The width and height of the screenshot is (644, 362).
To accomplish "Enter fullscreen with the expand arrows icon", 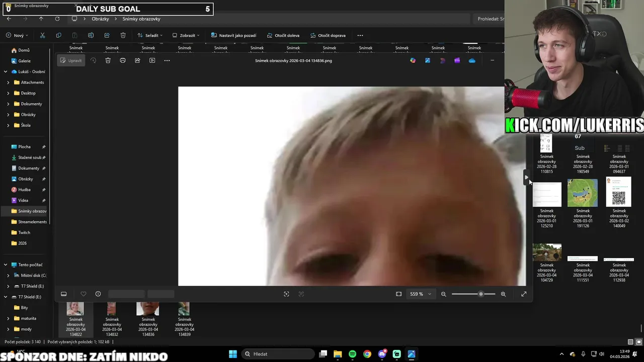I will tap(524, 294).
